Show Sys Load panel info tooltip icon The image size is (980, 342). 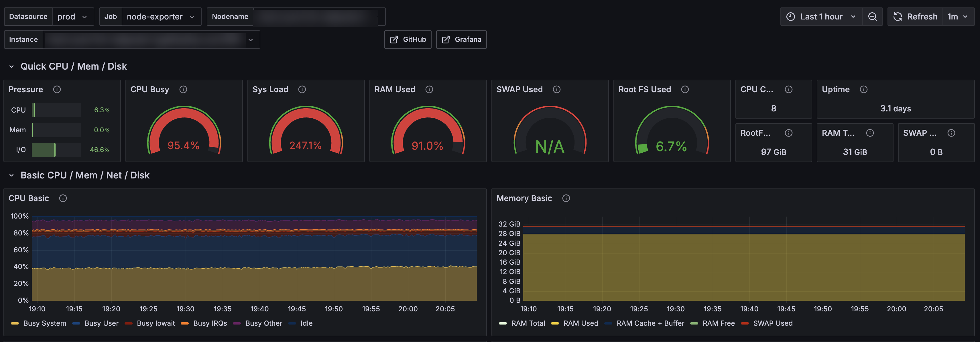(302, 89)
